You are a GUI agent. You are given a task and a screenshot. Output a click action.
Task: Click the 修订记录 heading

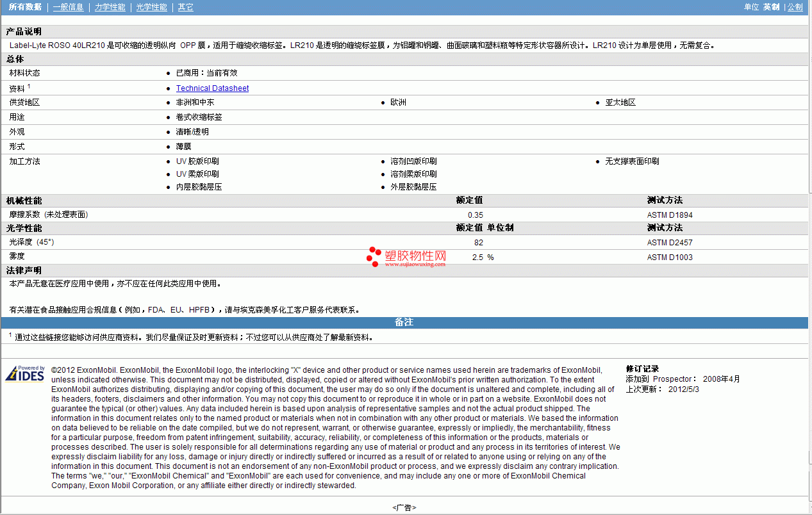642,369
